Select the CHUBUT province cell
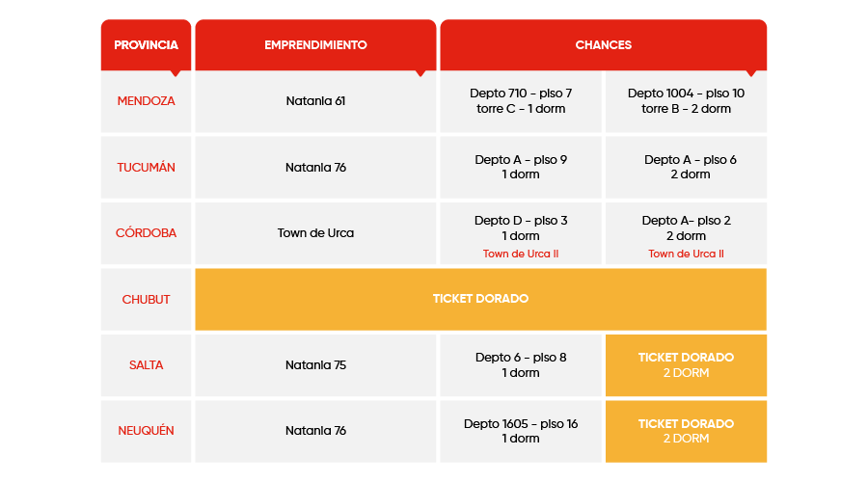Viewport: 868px width, 482px height. [x=147, y=300]
